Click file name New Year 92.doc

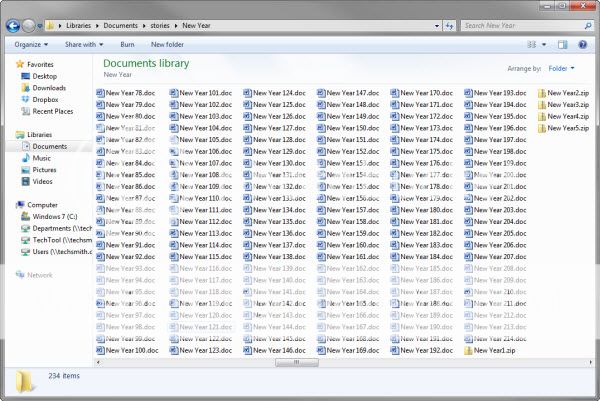tap(130, 257)
